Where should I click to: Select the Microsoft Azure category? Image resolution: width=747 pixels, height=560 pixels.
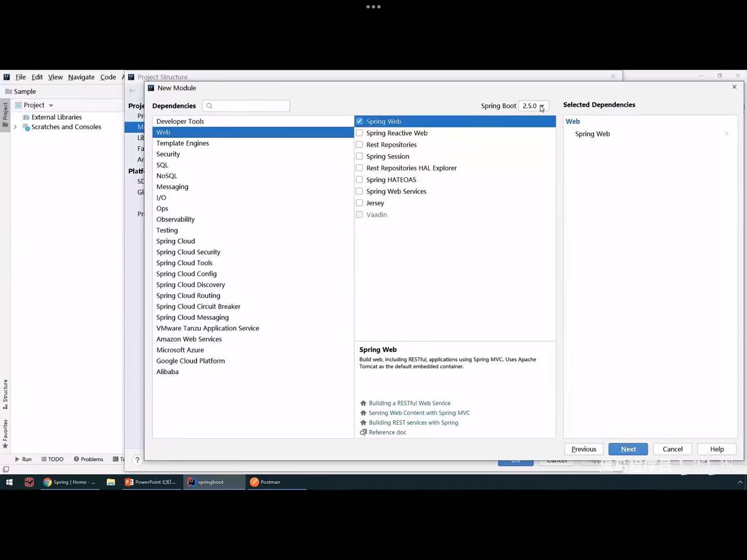coord(253,350)
